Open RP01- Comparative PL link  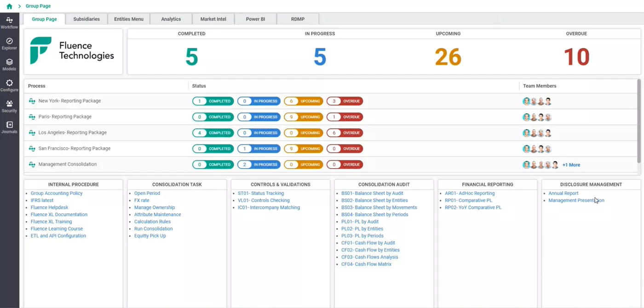pos(468,200)
